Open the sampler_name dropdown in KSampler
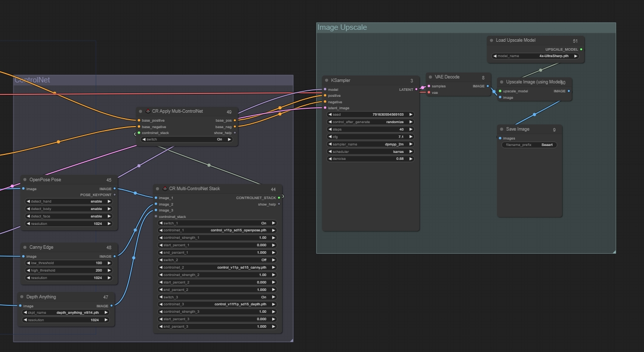 (370, 144)
